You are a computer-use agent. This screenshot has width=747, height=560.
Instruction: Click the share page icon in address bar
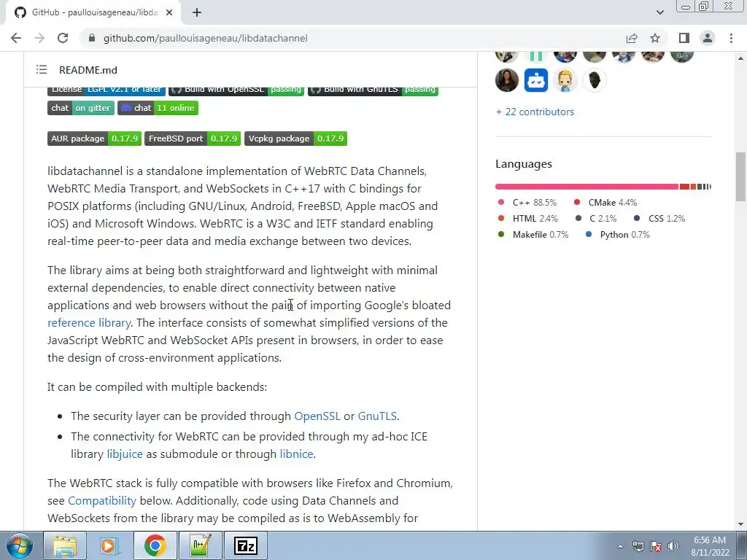[x=632, y=38]
